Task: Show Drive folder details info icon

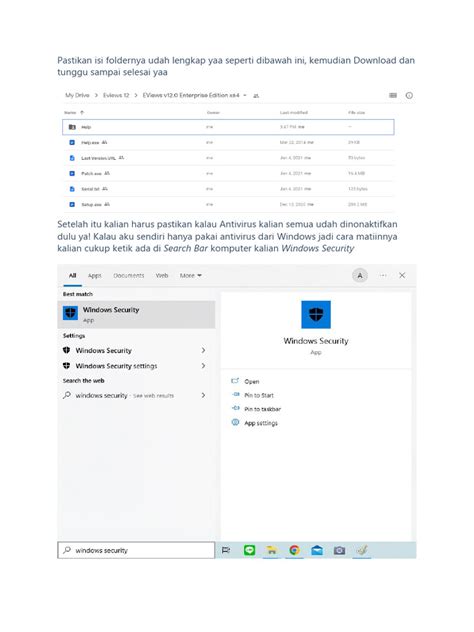Action: [x=409, y=96]
